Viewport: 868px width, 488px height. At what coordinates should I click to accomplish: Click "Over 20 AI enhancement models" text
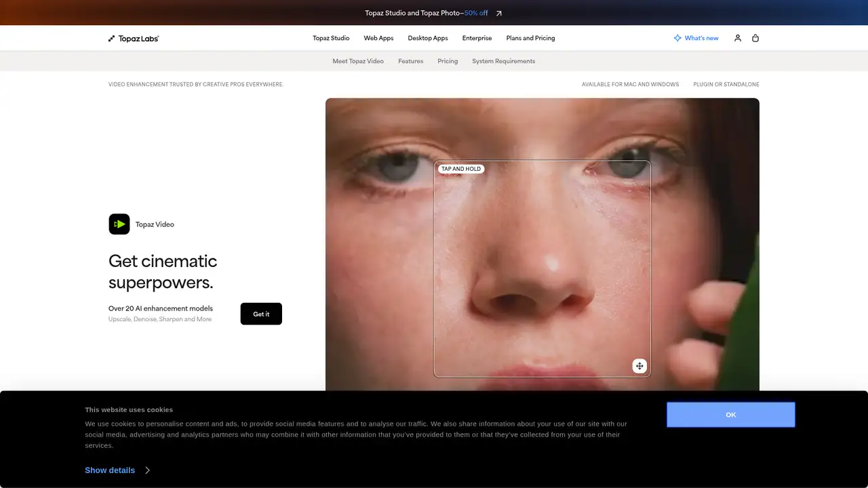pos(161,308)
